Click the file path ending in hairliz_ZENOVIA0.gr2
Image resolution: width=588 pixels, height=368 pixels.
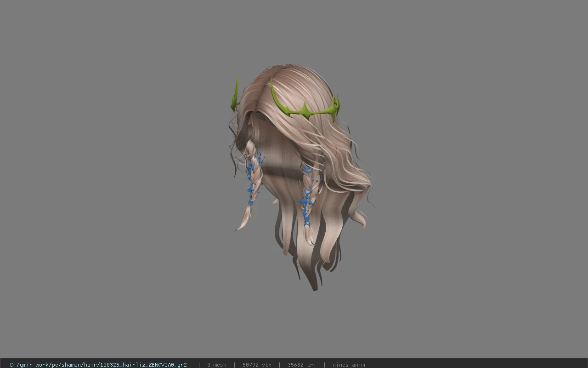98,365
